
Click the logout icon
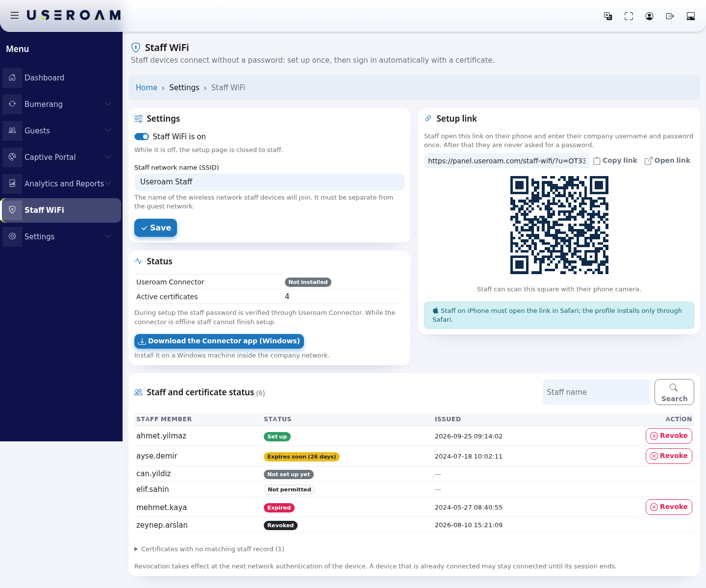tap(670, 16)
